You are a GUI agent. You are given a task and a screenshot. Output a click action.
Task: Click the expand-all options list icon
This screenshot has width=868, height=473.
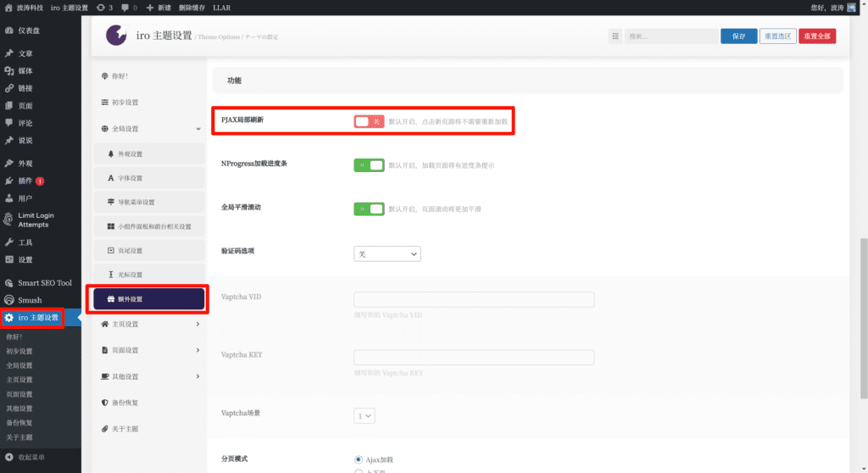pos(615,36)
